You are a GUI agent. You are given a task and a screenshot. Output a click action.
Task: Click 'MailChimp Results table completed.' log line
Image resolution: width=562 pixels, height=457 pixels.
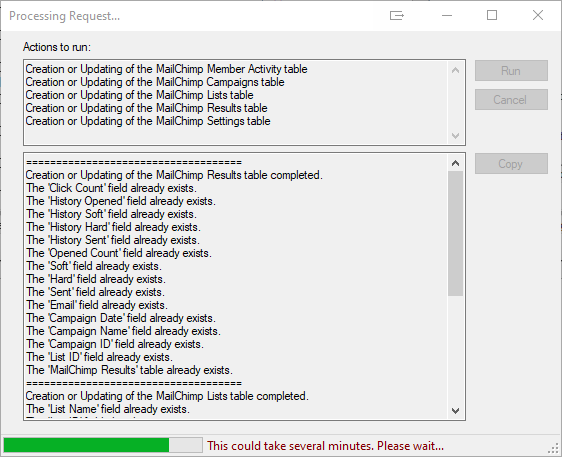(x=174, y=175)
